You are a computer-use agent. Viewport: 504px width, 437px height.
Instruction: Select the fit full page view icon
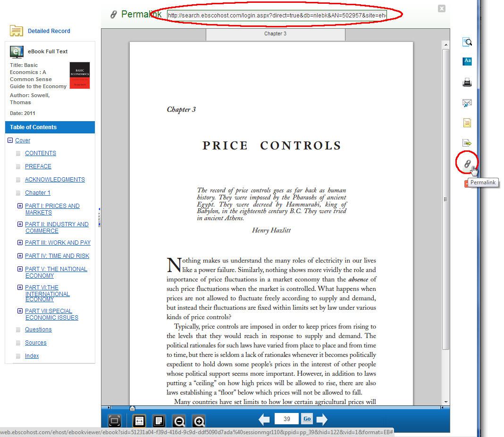pos(159,421)
